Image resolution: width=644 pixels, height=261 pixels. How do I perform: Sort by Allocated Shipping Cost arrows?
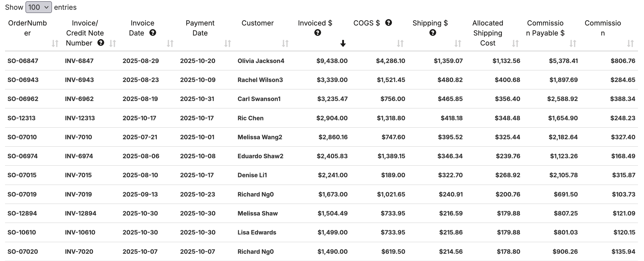(515, 43)
